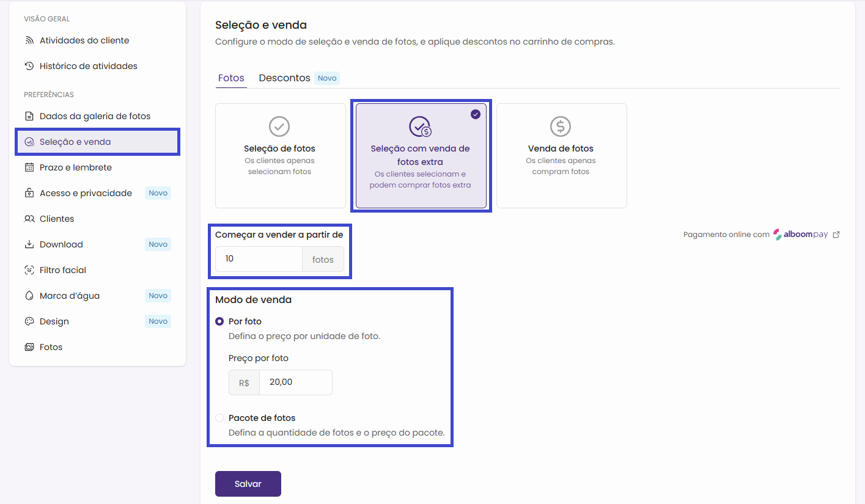Viewport: 865px width, 504px height.
Task: Focus the Começar a vender quantity field
Action: pos(259,259)
